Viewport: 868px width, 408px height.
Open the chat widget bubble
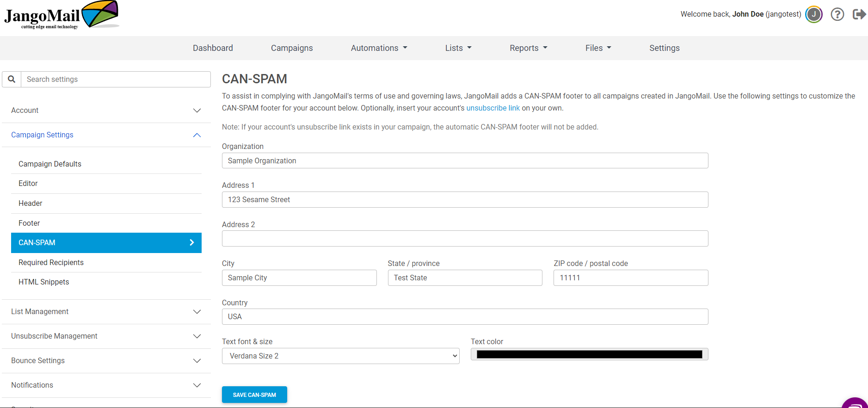pyautogui.click(x=855, y=403)
